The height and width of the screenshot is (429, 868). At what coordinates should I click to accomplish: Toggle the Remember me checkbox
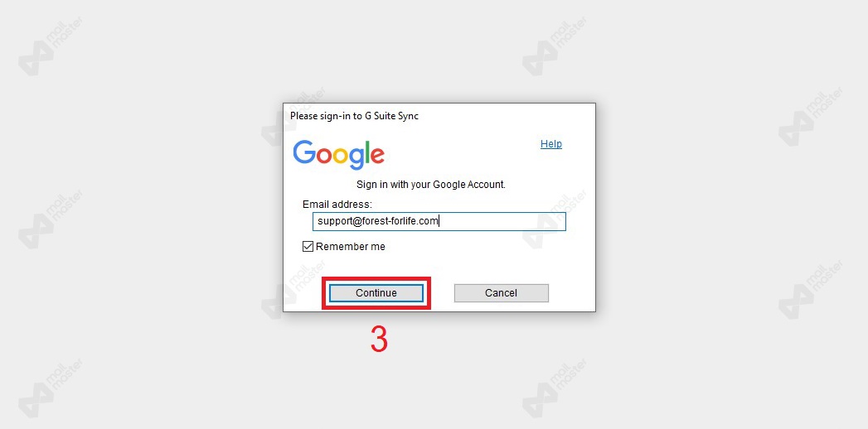[x=308, y=247]
